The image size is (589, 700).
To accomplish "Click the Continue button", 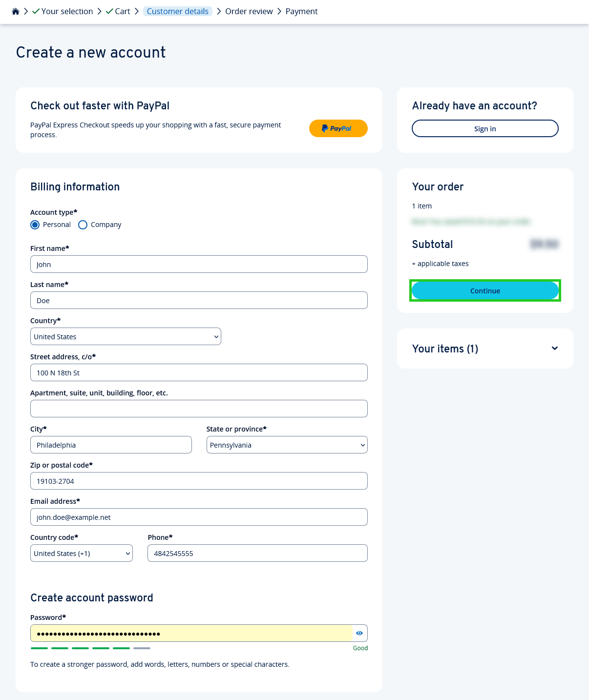I will (484, 290).
